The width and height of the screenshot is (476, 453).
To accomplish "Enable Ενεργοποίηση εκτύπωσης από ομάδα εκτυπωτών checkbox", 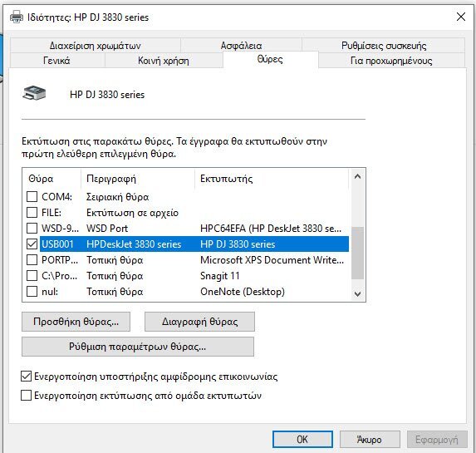I will tap(26, 396).
